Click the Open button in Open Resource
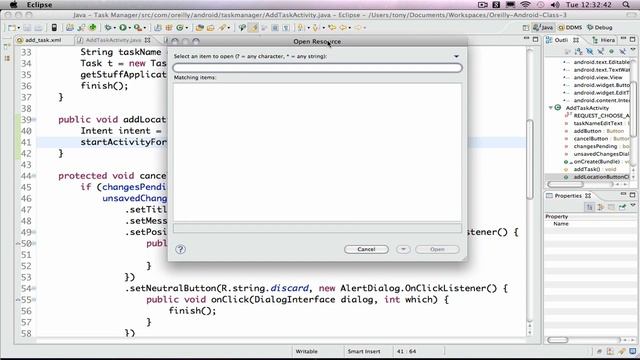This screenshot has width=640, height=360. click(x=437, y=249)
